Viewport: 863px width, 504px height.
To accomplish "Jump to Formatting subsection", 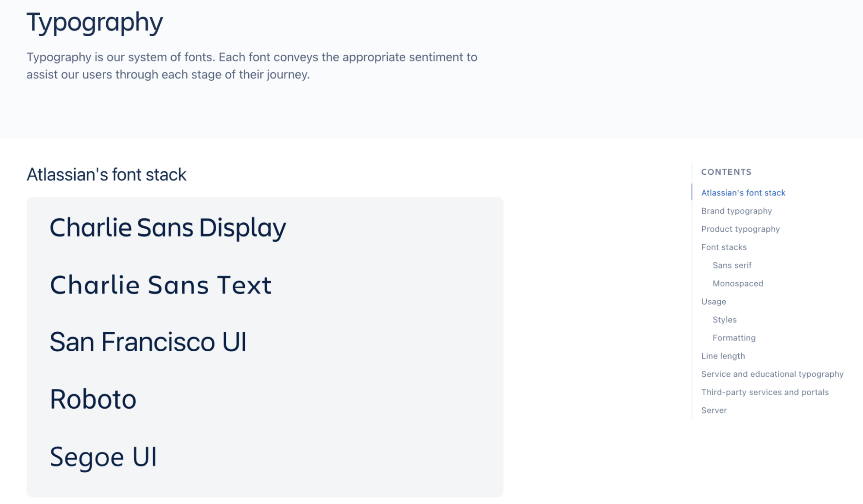I will 733,338.
